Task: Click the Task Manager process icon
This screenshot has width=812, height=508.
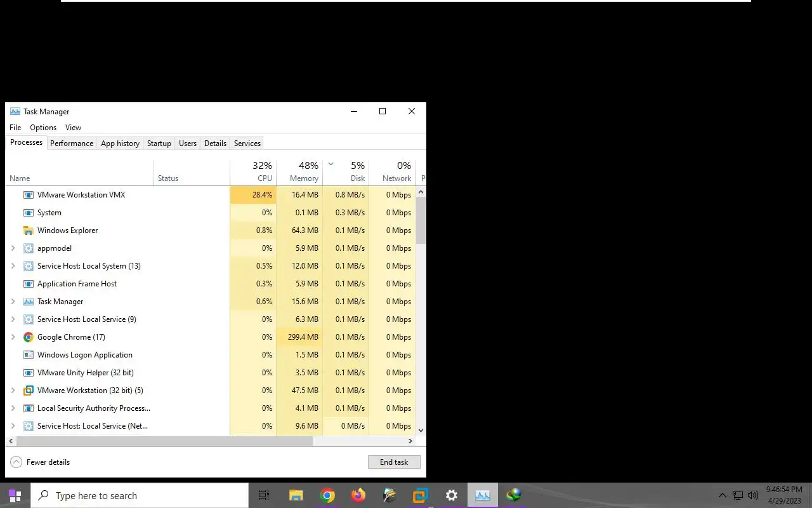Action: [x=28, y=302]
